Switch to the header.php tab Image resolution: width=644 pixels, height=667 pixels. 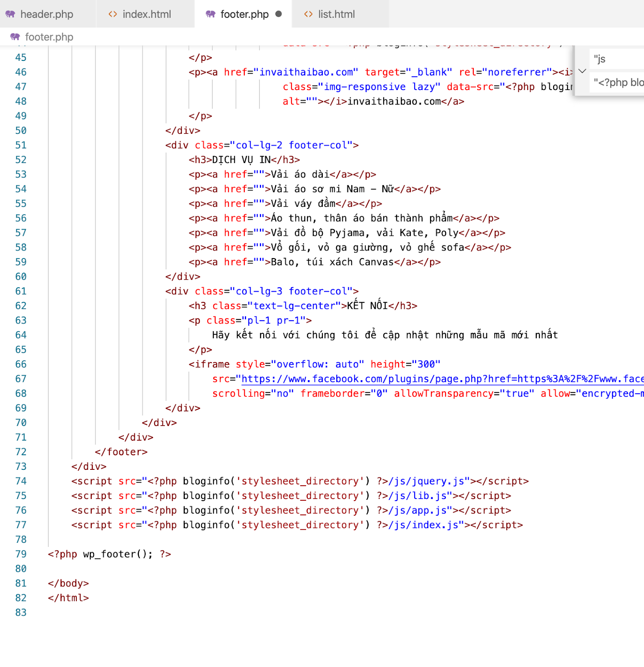(x=48, y=14)
